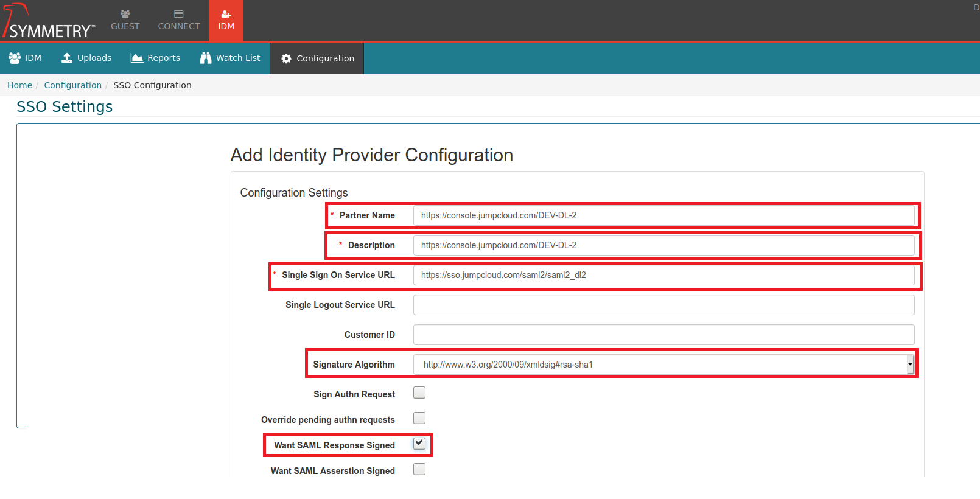The image size is (980, 499).
Task: Click the SSO Settings heading
Action: 65,106
